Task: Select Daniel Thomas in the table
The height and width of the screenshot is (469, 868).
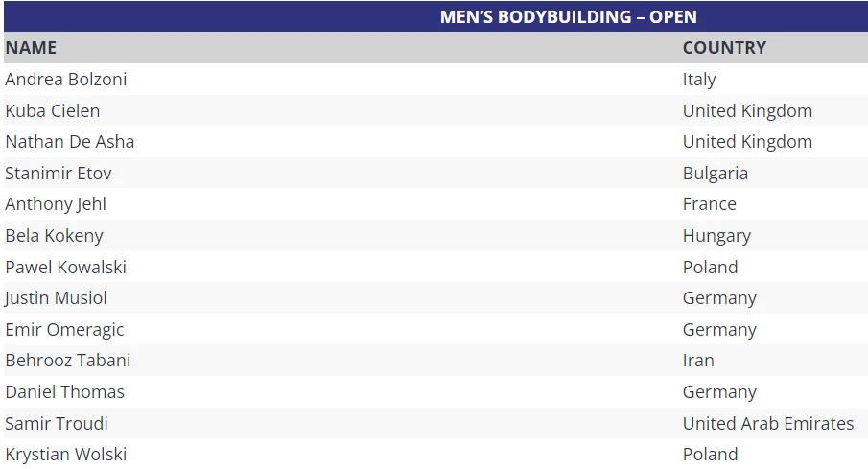Action: (65, 392)
